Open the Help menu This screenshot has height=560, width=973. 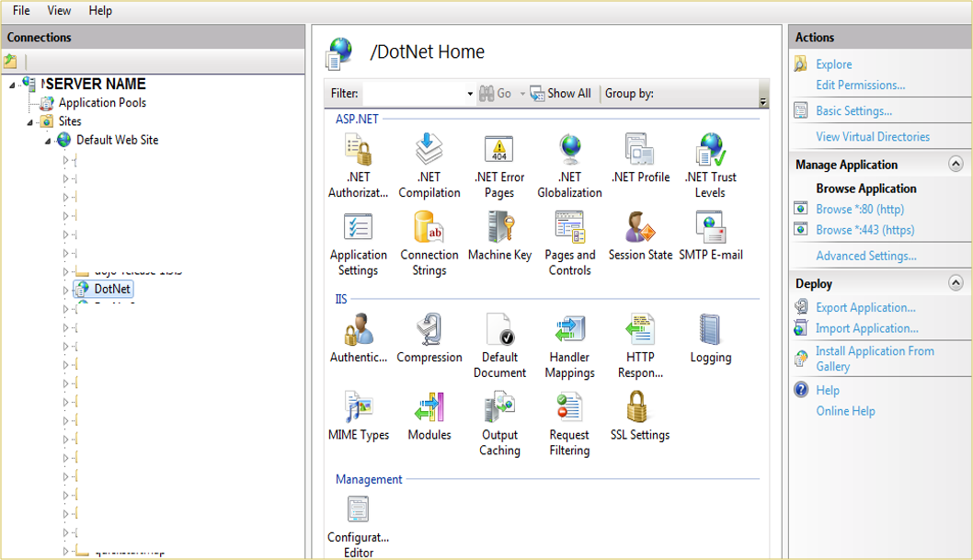coord(100,10)
